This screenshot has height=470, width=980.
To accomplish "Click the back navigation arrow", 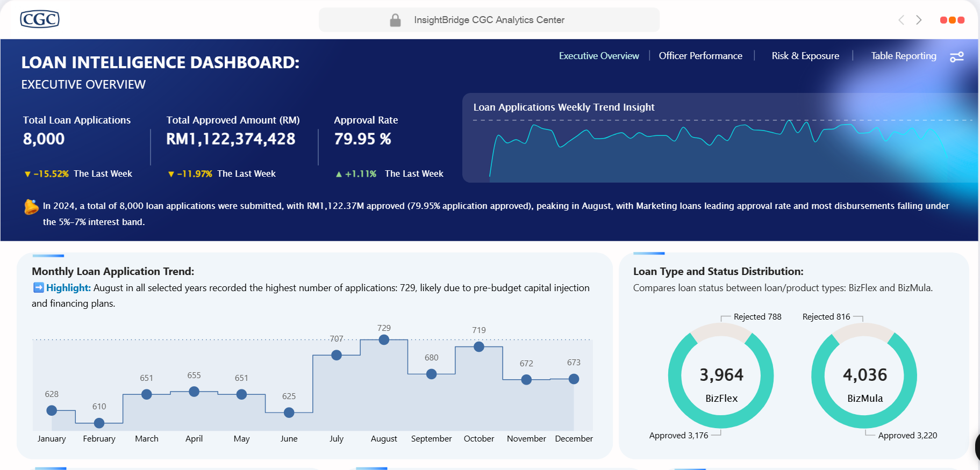I will click(x=901, y=20).
